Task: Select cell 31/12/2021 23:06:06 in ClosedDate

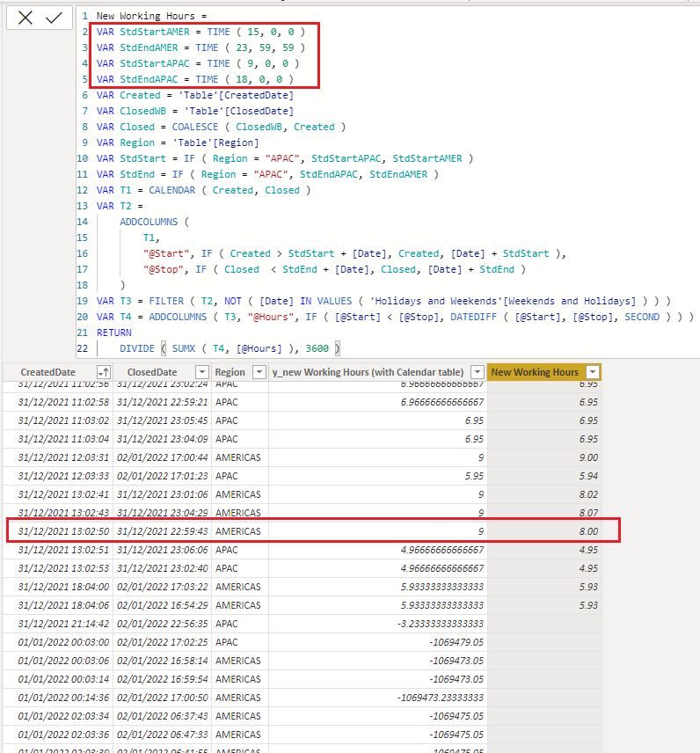Action: click(163, 550)
